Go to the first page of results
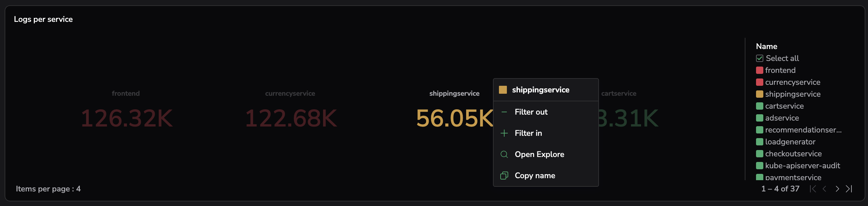Image resolution: width=868 pixels, height=206 pixels. pos(813,189)
